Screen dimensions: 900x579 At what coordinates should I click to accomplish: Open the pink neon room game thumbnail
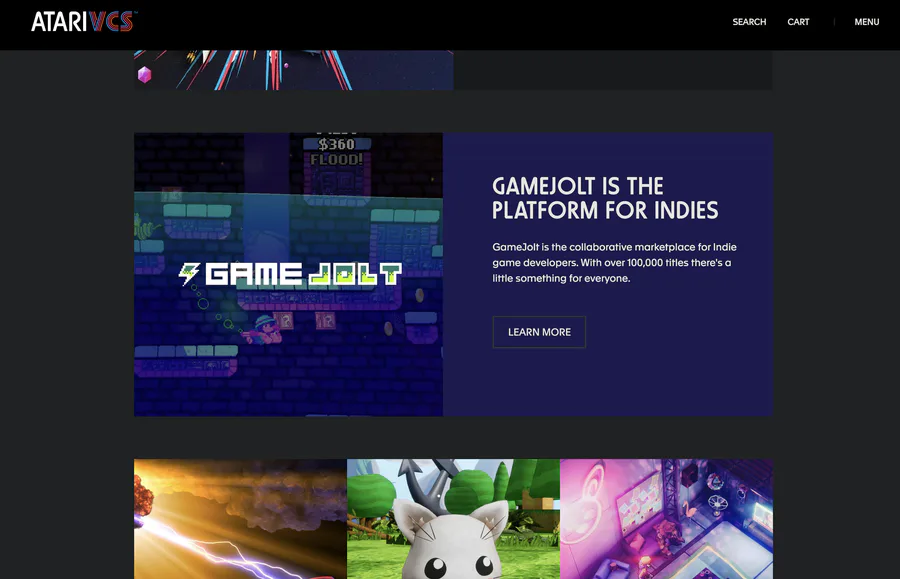pos(666,519)
